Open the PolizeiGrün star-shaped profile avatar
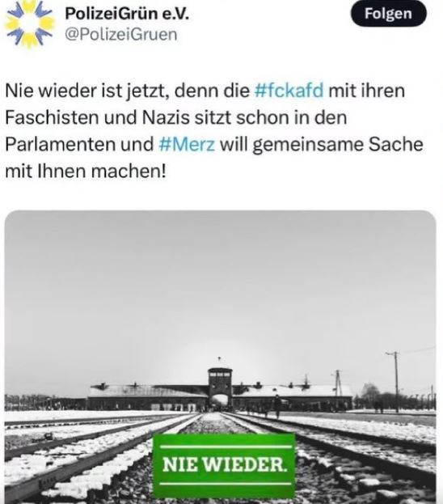 click(30, 24)
